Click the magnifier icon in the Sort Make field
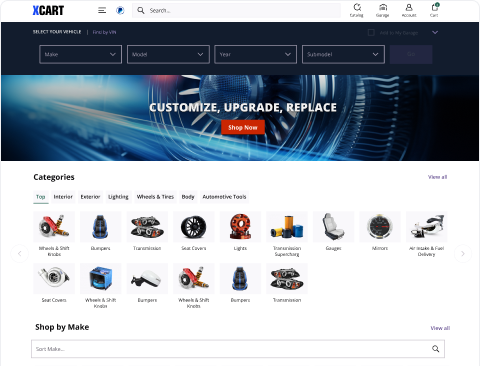The width and height of the screenshot is (480, 366). [435, 349]
